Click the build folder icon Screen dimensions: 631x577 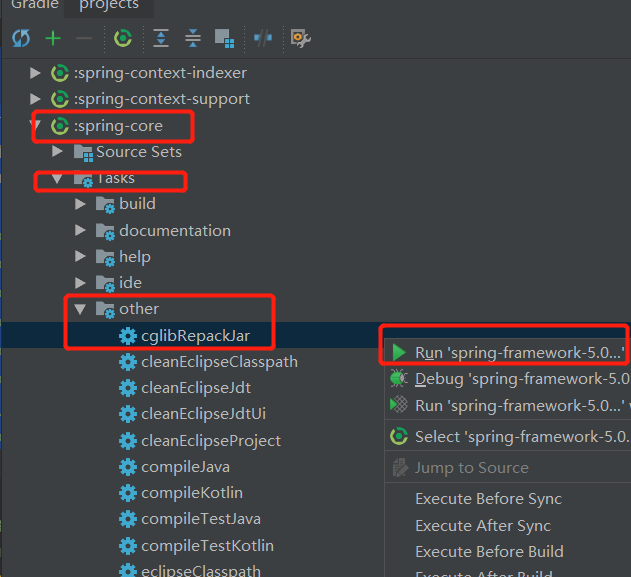[105, 205]
